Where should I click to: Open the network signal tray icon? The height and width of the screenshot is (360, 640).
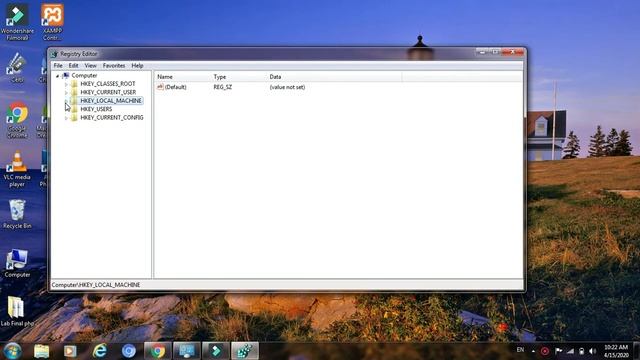point(570,351)
